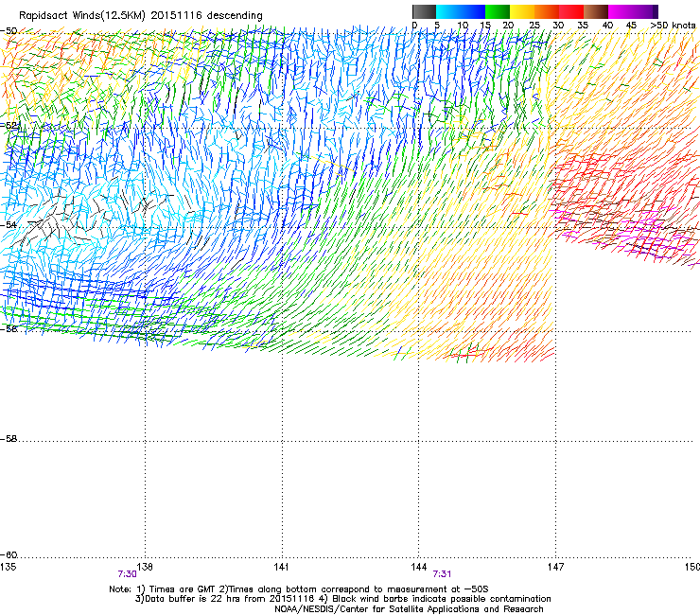Click the green 15-20 knots legend segment

point(498,11)
